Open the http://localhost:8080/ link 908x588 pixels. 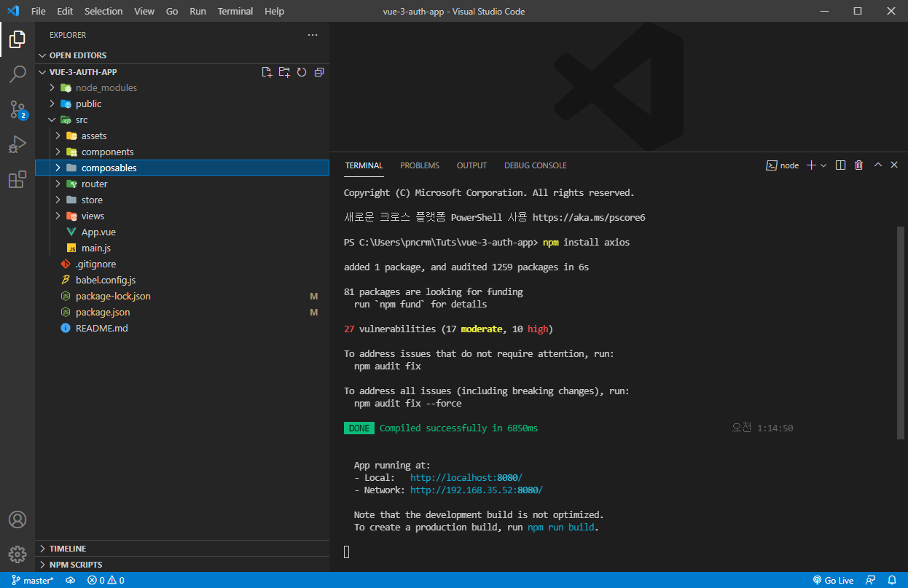[466, 477]
